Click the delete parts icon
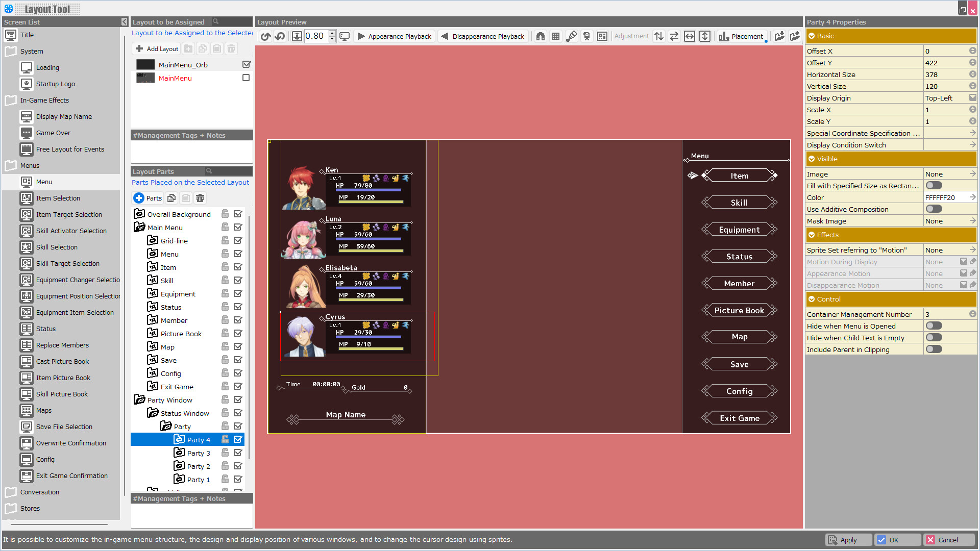Screen dimensions: 980x551 (x=200, y=198)
